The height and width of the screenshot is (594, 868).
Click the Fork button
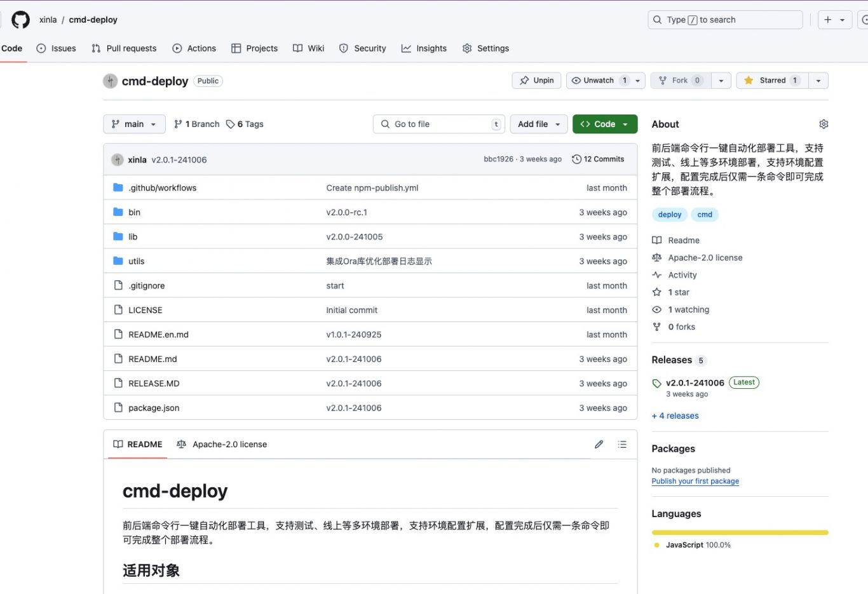pos(681,81)
